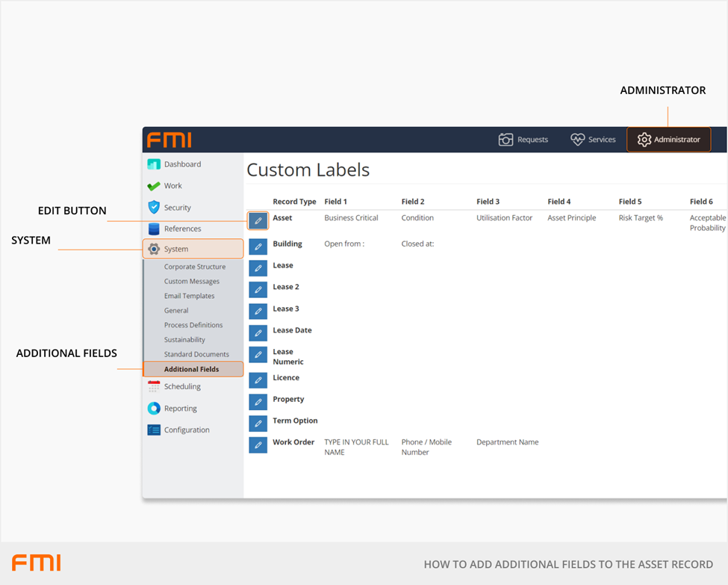The image size is (728, 585).
Task: Switch to the Requests tab
Action: click(523, 140)
